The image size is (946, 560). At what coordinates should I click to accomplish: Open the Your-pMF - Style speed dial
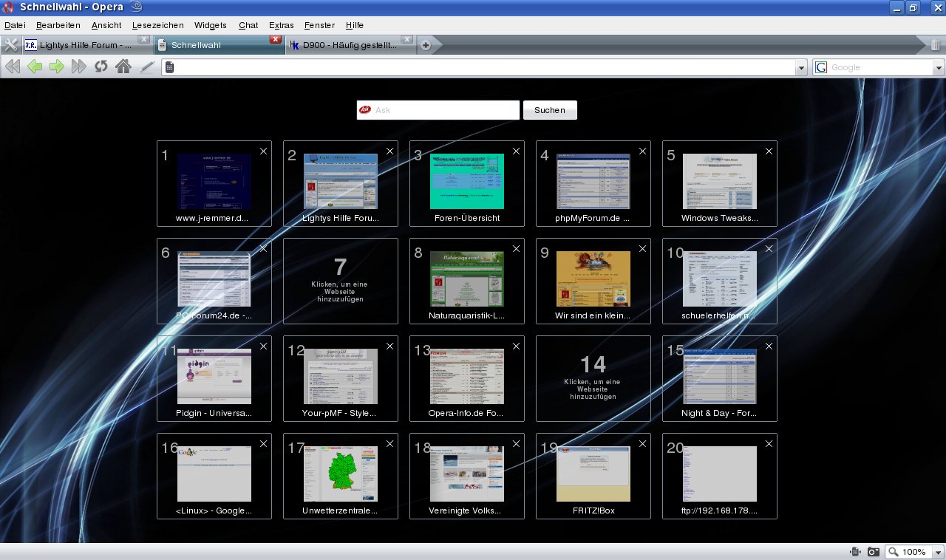pyautogui.click(x=341, y=377)
